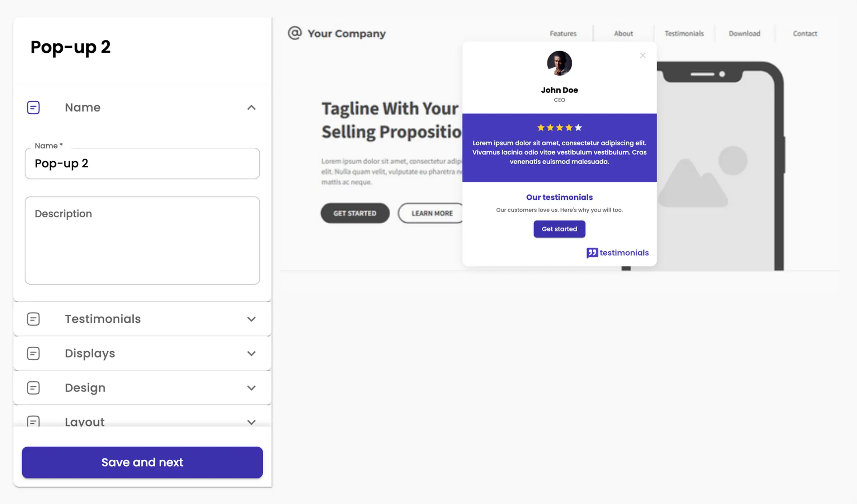Viewport: 857px width, 504px height.
Task: Click the Name section icon
Action: pyautogui.click(x=33, y=107)
